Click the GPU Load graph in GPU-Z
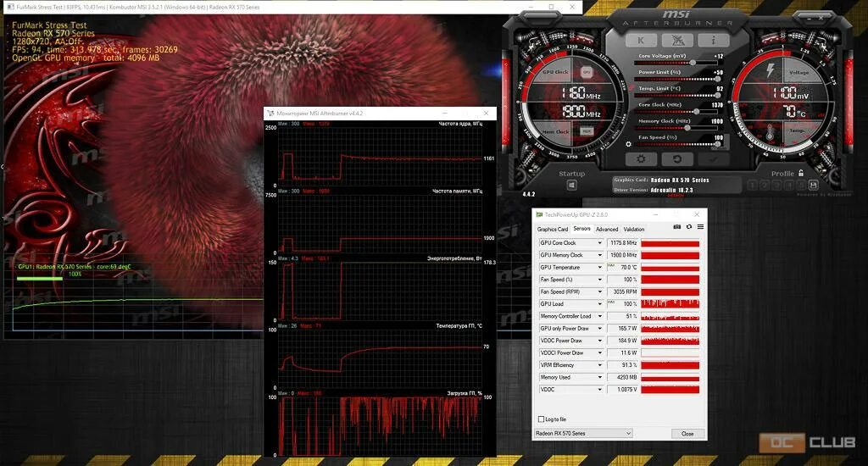This screenshot has height=466, width=868. [670, 304]
